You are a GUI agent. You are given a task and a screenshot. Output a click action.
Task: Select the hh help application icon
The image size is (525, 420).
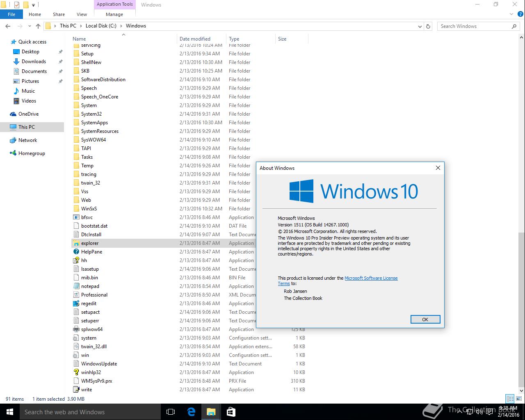[76, 260]
